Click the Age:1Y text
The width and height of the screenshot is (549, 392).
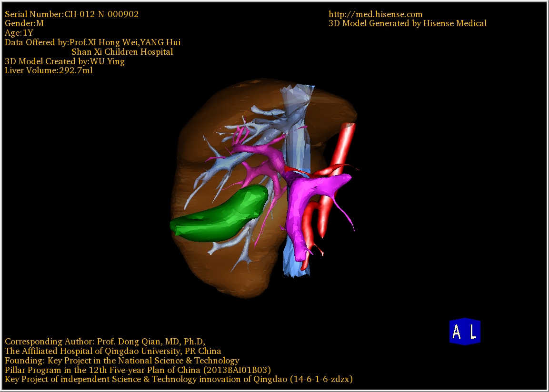19,33
